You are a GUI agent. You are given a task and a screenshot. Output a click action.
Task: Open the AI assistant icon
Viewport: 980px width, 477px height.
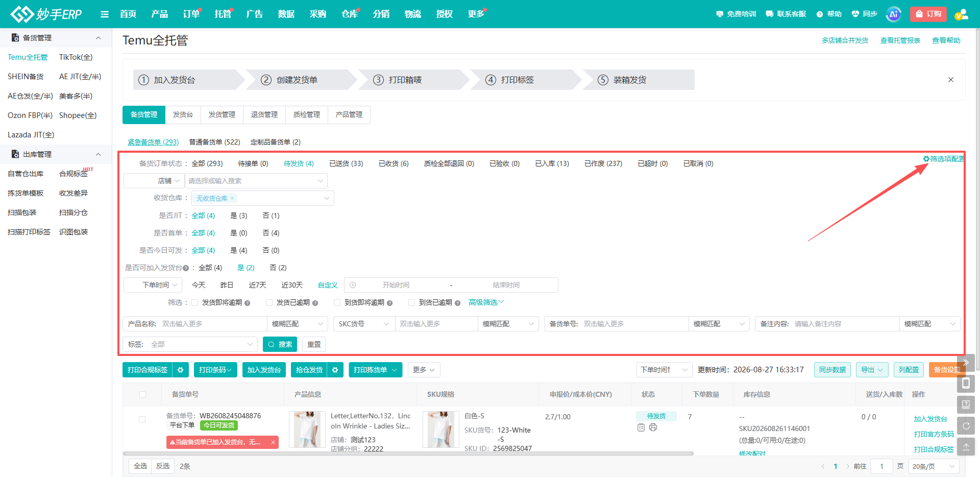893,14
